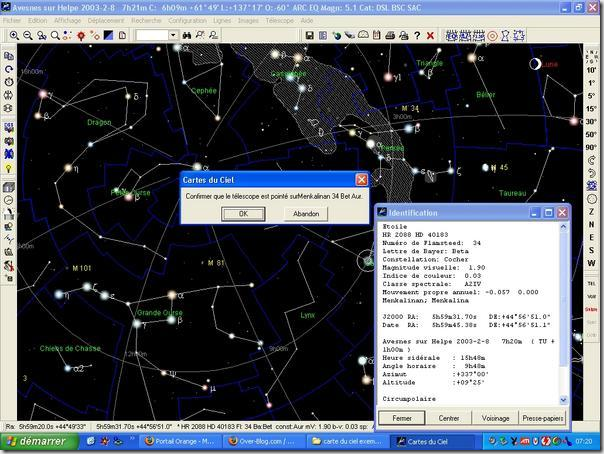Switch to Cartes du Ciel taskbar item
This screenshot has height=454, width=604.
tap(431, 442)
